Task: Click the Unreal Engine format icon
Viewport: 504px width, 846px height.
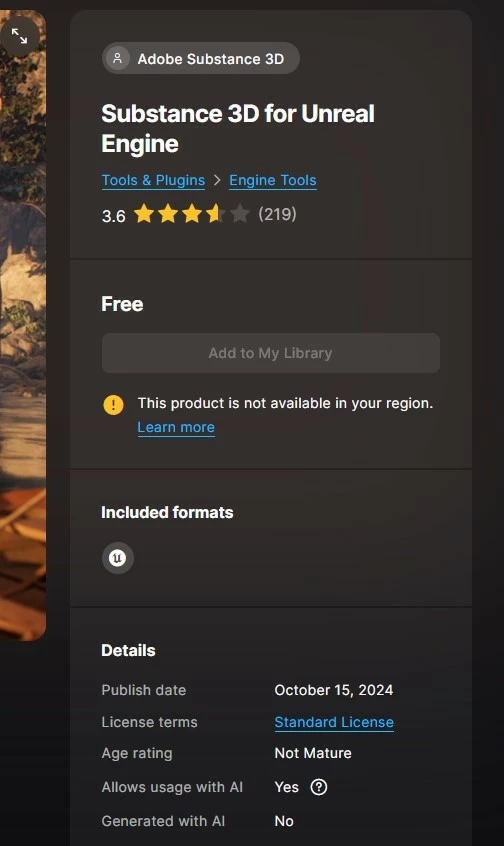Action: (118, 558)
